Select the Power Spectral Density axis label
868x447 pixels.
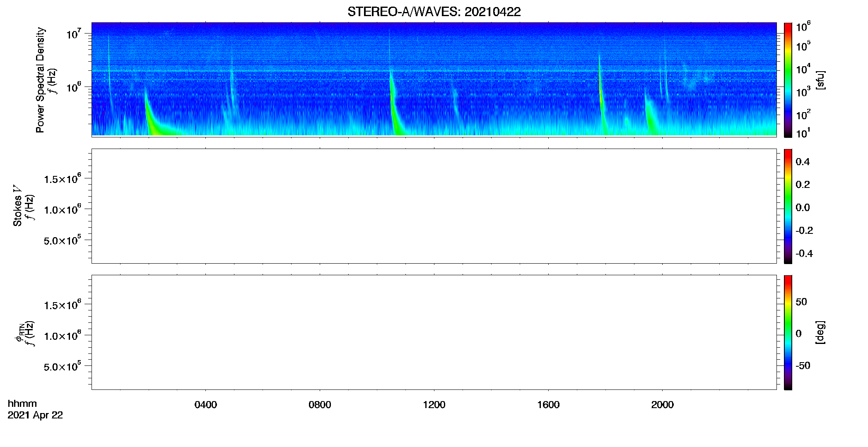pyautogui.click(x=40, y=80)
